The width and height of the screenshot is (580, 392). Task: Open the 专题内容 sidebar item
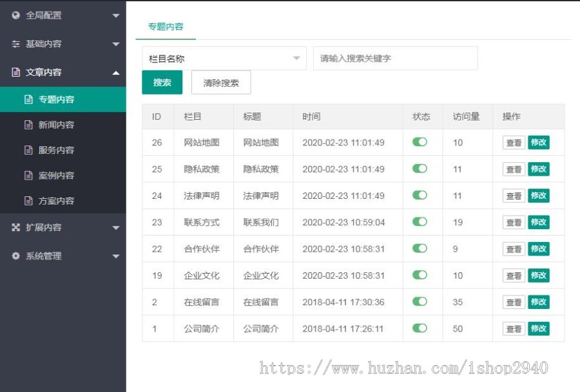[x=63, y=99]
